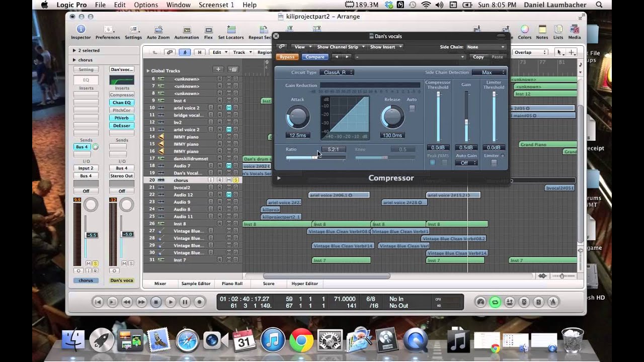This screenshot has height=362, width=644.
Task: Expand the Global Tracks disclosure triangle
Action: (x=148, y=71)
